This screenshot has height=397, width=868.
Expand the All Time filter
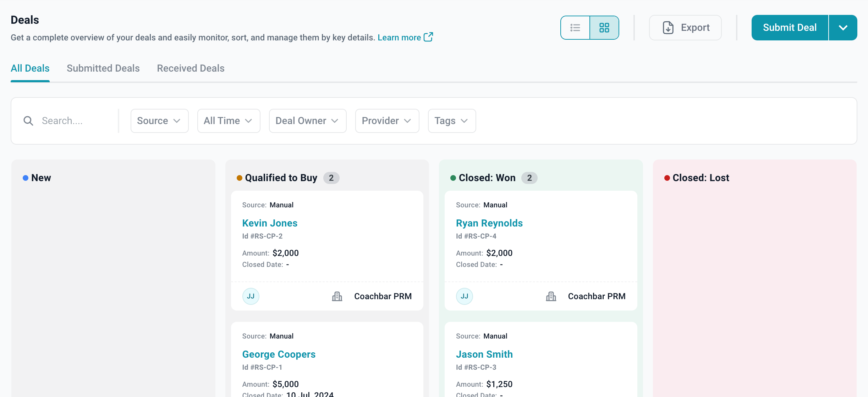229,121
